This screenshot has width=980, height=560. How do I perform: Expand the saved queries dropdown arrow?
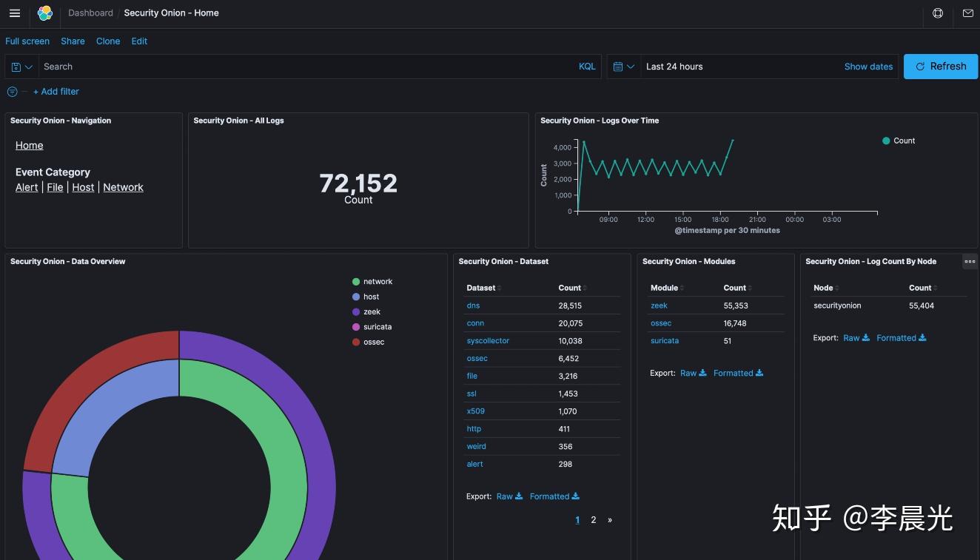point(27,67)
